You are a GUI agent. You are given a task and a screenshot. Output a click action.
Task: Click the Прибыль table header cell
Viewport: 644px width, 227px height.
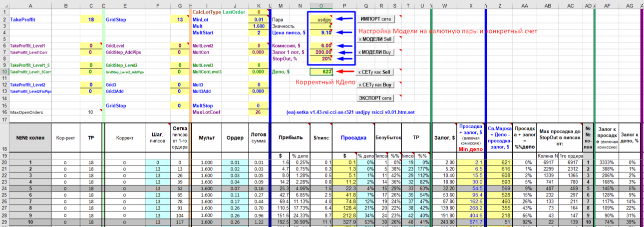[290, 137]
